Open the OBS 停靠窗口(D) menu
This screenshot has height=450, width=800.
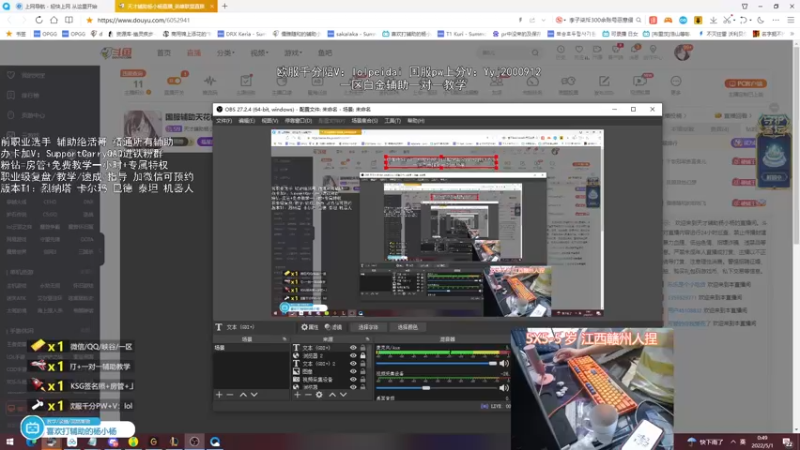298,121
